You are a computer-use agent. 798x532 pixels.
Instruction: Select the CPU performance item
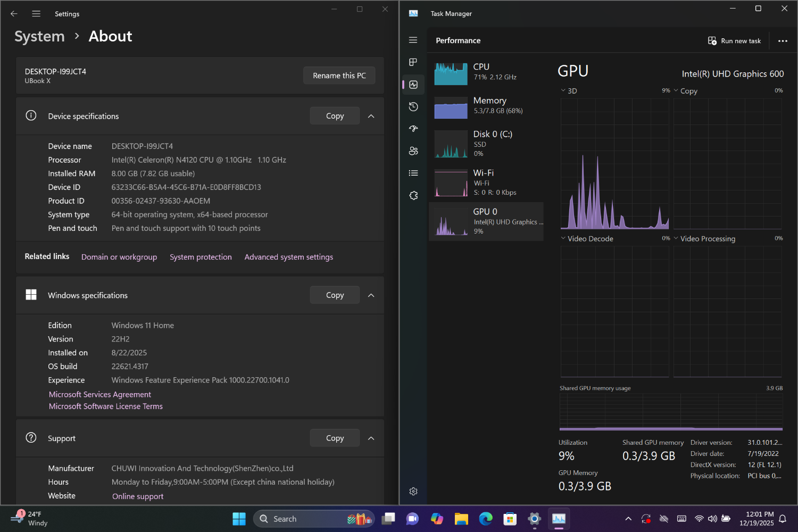486,72
